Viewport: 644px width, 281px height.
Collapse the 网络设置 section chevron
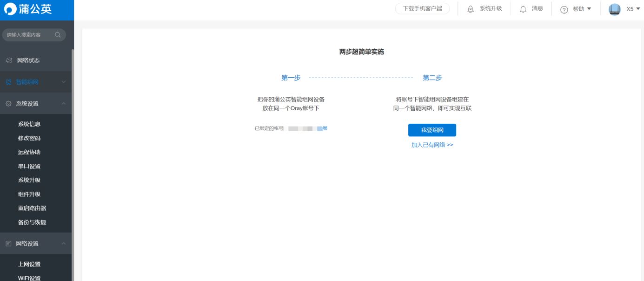pos(64,244)
